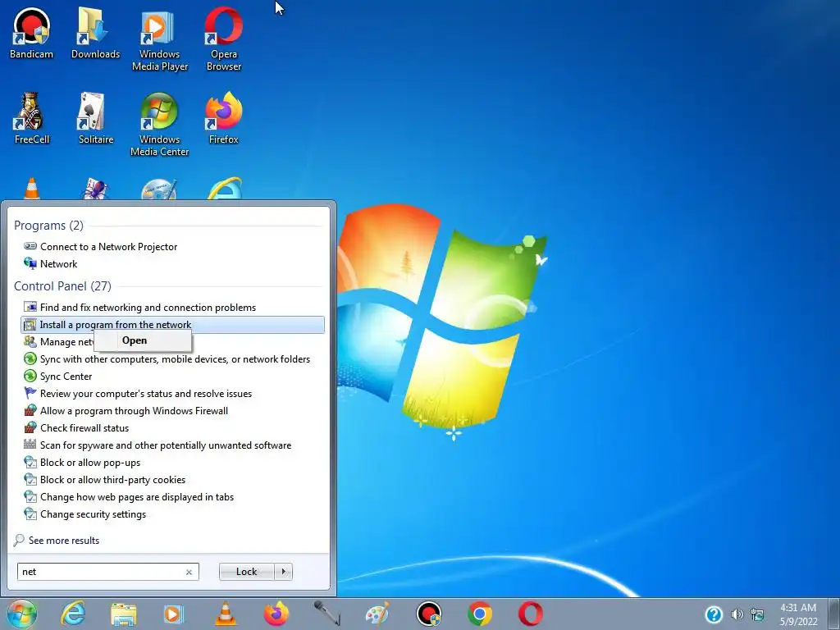Select the Opera Browser desktop icon

pyautogui.click(x=224, y=39)
